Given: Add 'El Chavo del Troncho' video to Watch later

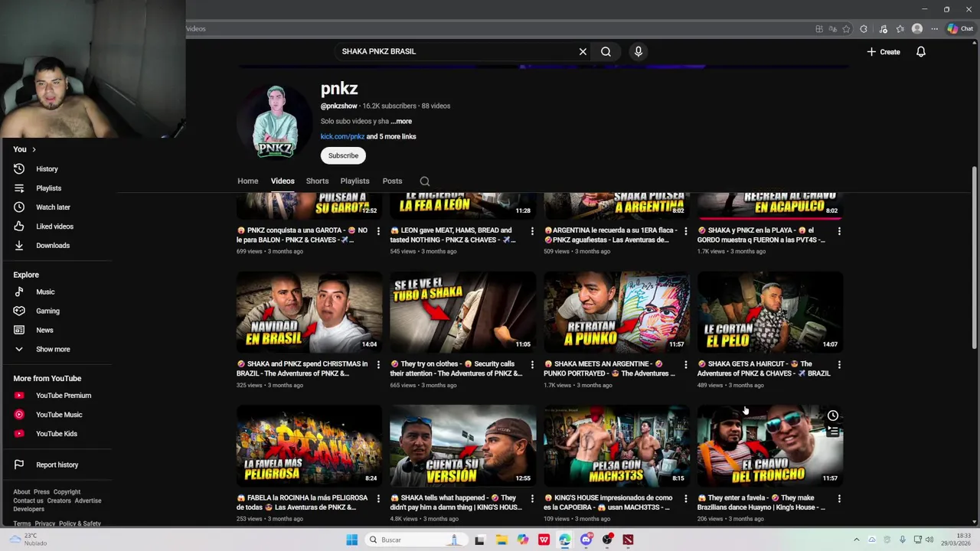Looking at the screenshot, I should point(833,416).
